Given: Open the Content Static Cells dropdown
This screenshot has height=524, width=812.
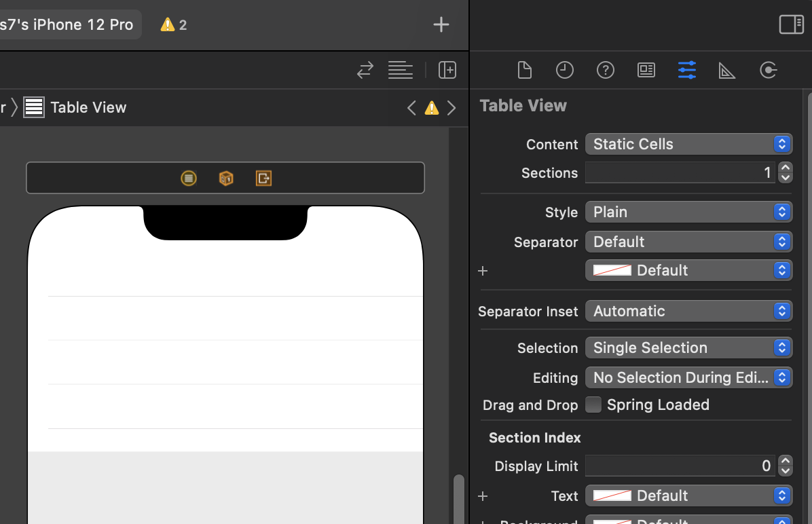Looking at the screenshot, I should pos(688,144).
